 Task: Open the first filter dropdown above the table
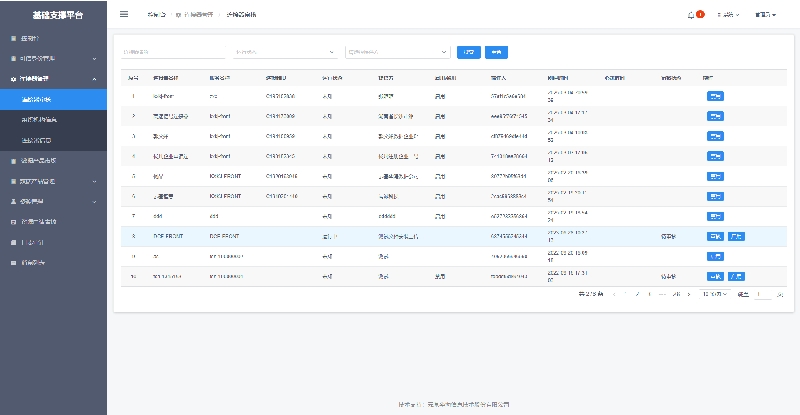pyautogui.click(x=284, y=52)
